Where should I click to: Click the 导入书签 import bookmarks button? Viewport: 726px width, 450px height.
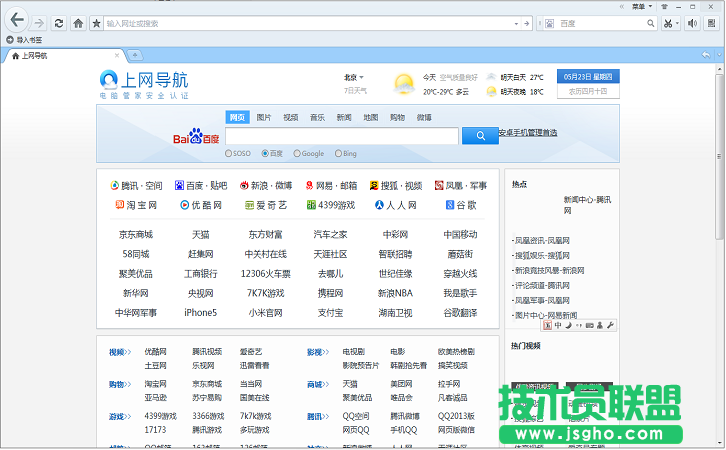25,40
